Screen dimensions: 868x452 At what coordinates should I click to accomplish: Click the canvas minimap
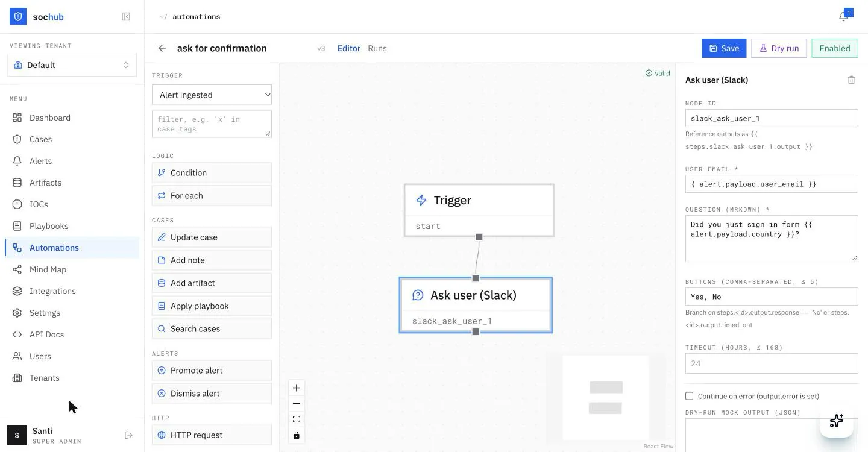point(606,398)
